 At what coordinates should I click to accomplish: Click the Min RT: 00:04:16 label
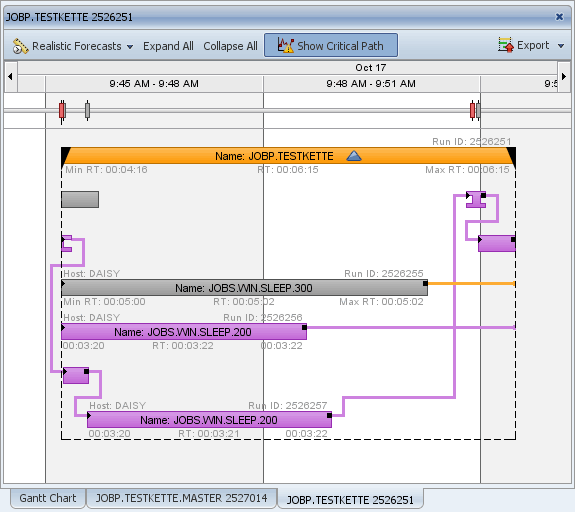pos(106,170)
